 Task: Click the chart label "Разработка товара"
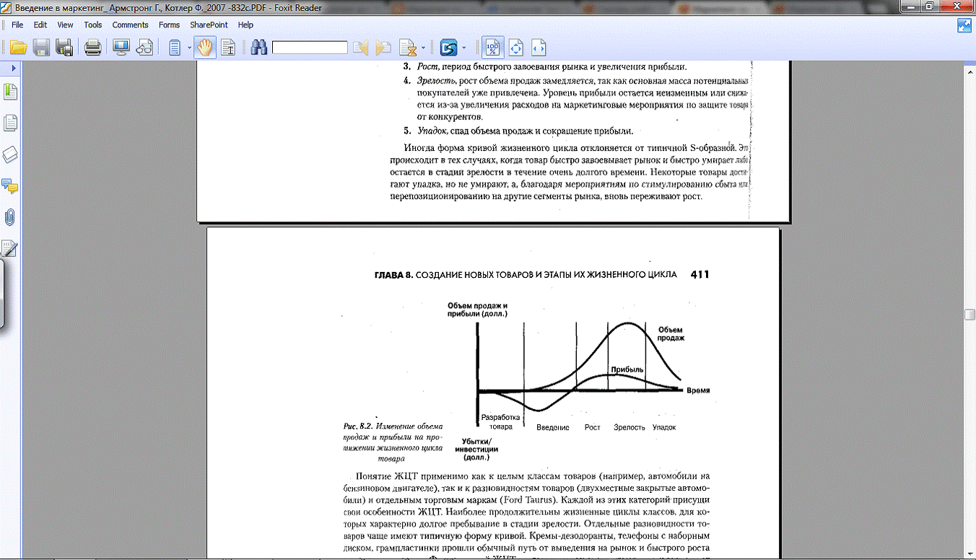coord(500,422)
